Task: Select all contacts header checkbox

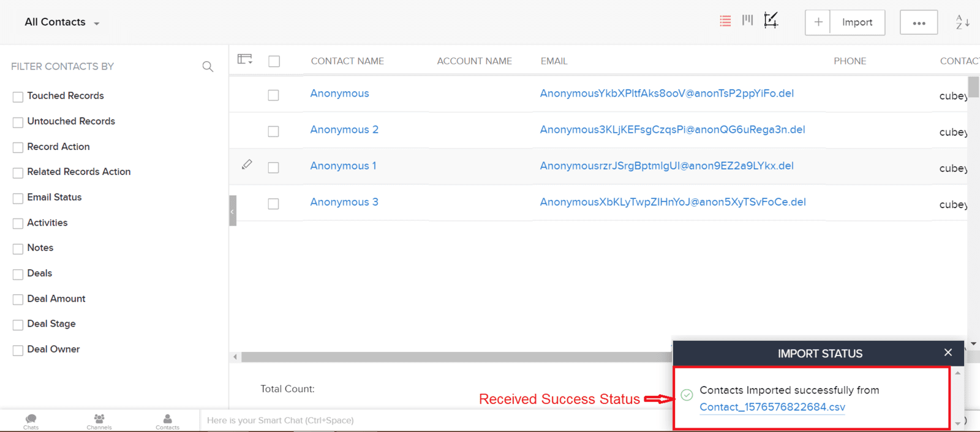Action: pos(274,61)
